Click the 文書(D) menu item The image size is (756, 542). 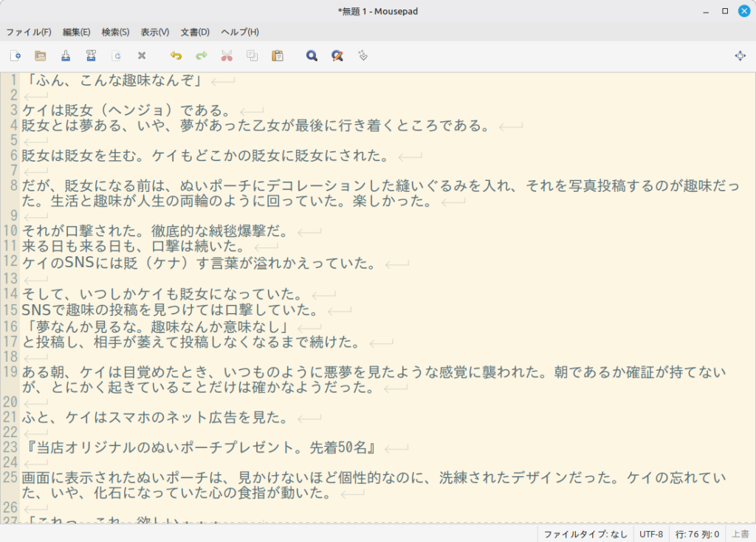[x=195, y=32]
